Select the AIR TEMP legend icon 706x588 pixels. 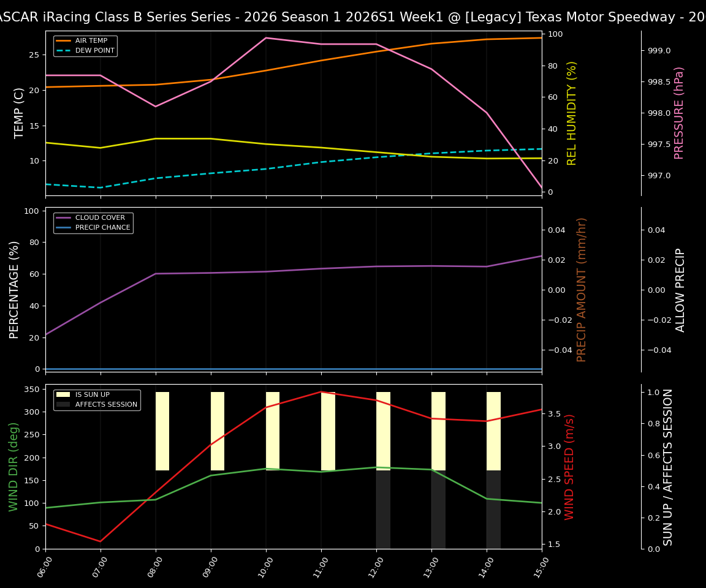[x=64, y=42]
